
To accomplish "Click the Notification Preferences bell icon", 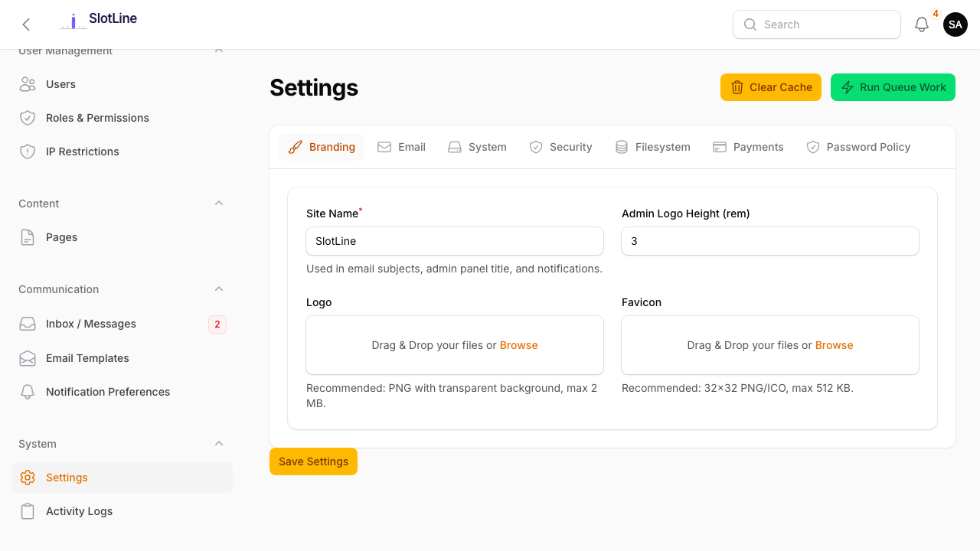I will (28, 392).
